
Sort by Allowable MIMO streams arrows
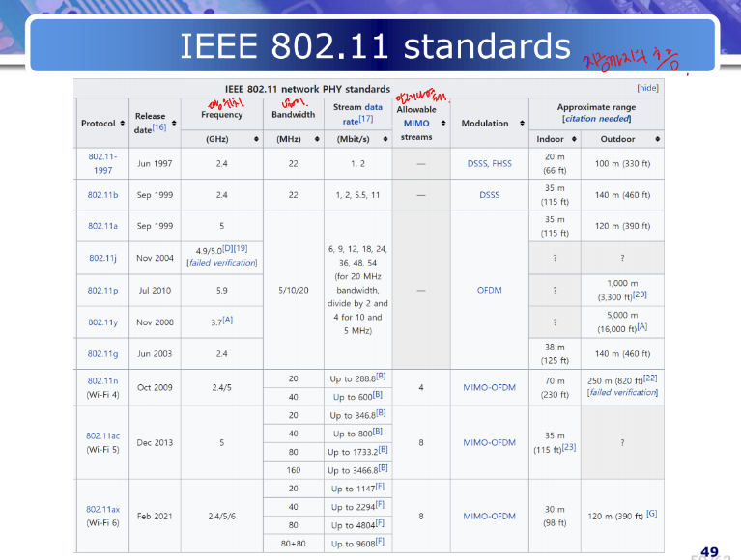click(x=443, y=123)
